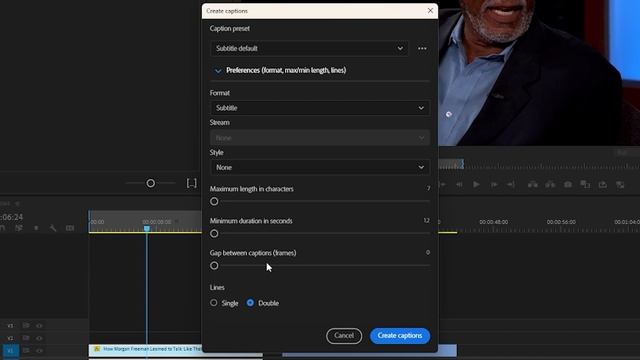Open the Style dropdown set to None
The image size is (640, 360).
[320, 167]
